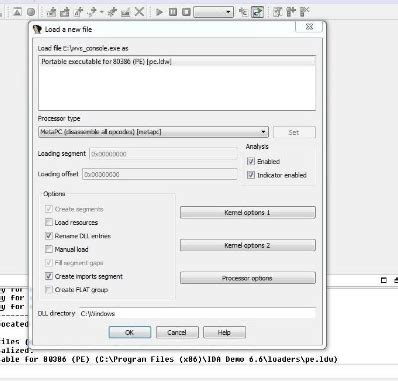Click the Set processor button
This screenshot has height=381, width=398.
click(x=294, y=132)
